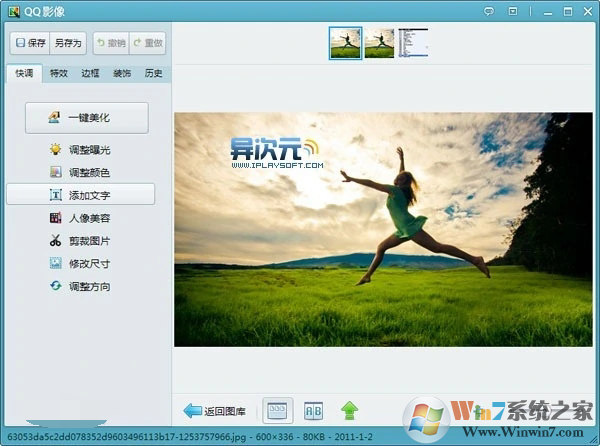600x446 pixels.
Task: Click the 另存为 save as button
Action: click(x=68, y=43)
